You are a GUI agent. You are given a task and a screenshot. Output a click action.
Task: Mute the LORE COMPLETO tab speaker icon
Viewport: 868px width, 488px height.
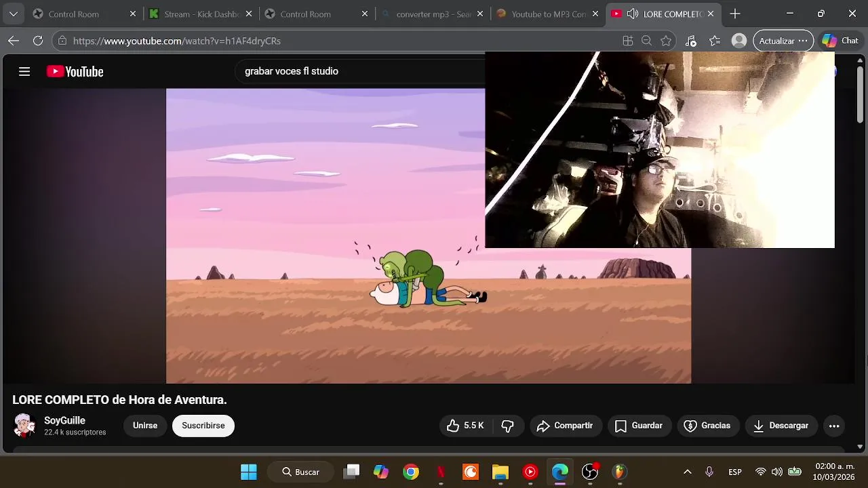(633, 14)
